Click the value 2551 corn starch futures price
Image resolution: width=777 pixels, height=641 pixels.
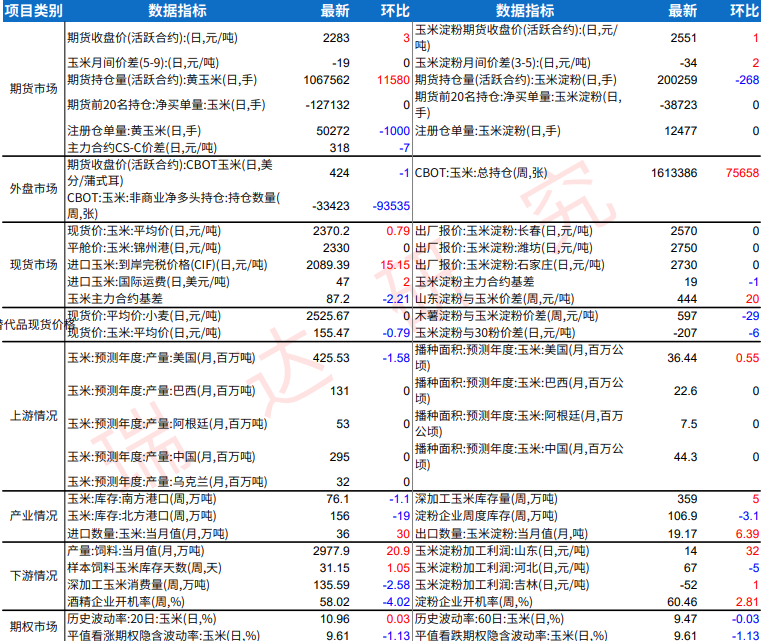click(683, 38)
